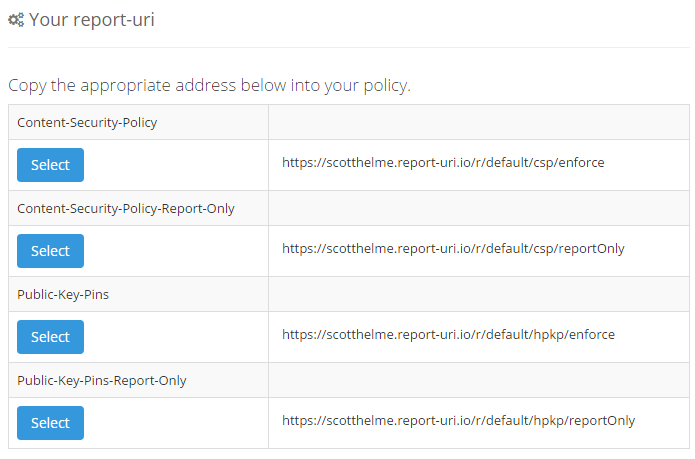Click the hpkp/reportOnly report URL

pyautogui.click(x=458, y=420)
